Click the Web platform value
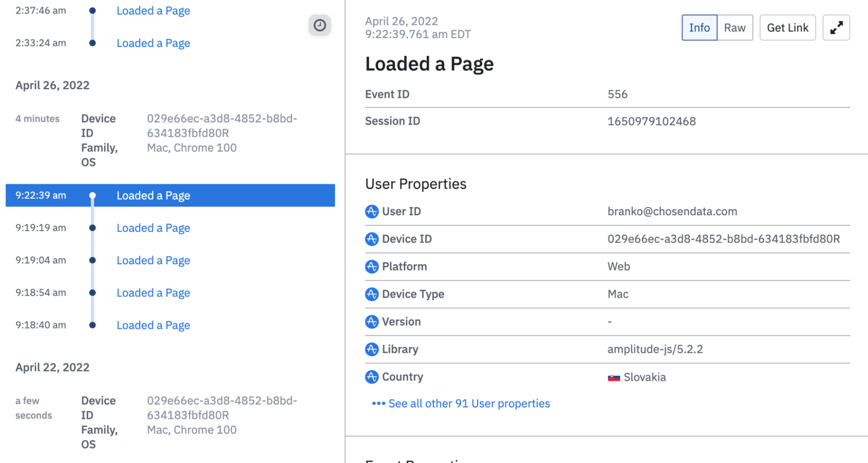Image resolution: width=868 pixels, height=463 pixels. tap(619, 266)
